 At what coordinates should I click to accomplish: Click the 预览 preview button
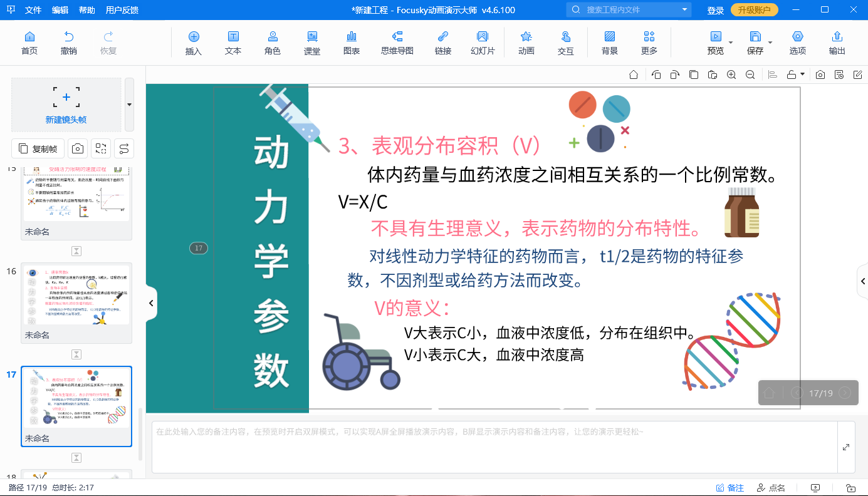click(715, 43)
